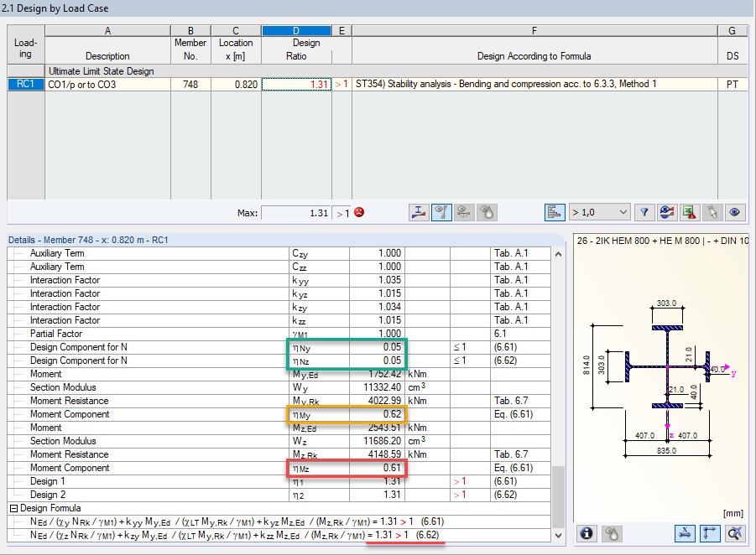Open the result filter funnel icon

[x=644, y=212]
